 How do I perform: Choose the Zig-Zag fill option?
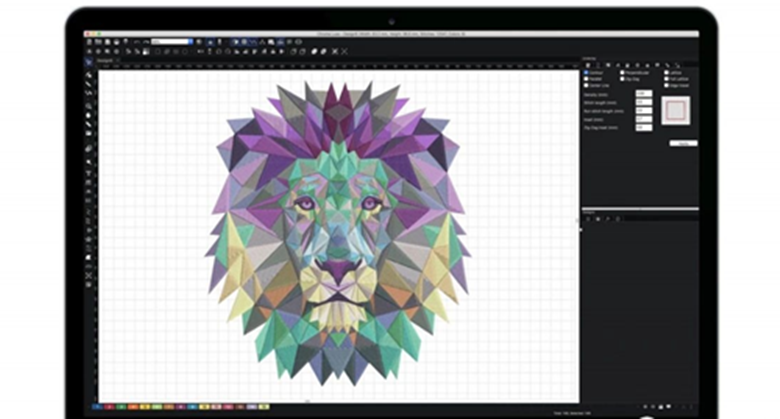tap(623, 79)
